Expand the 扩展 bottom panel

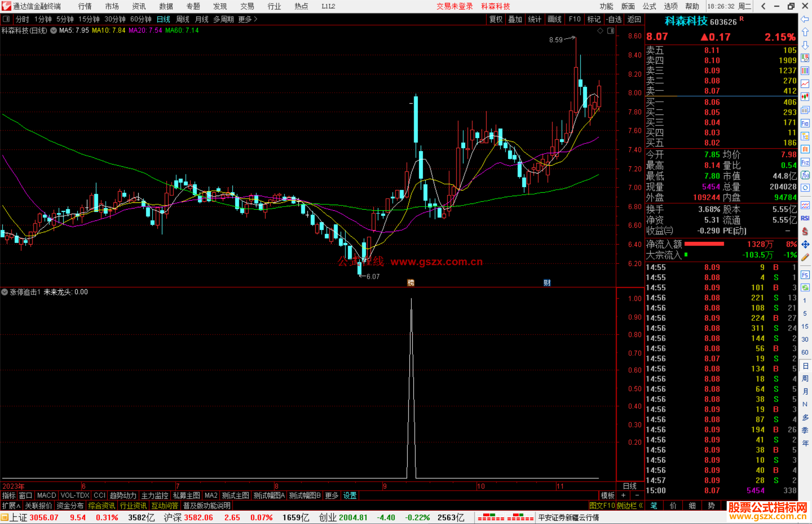point(11,506)
